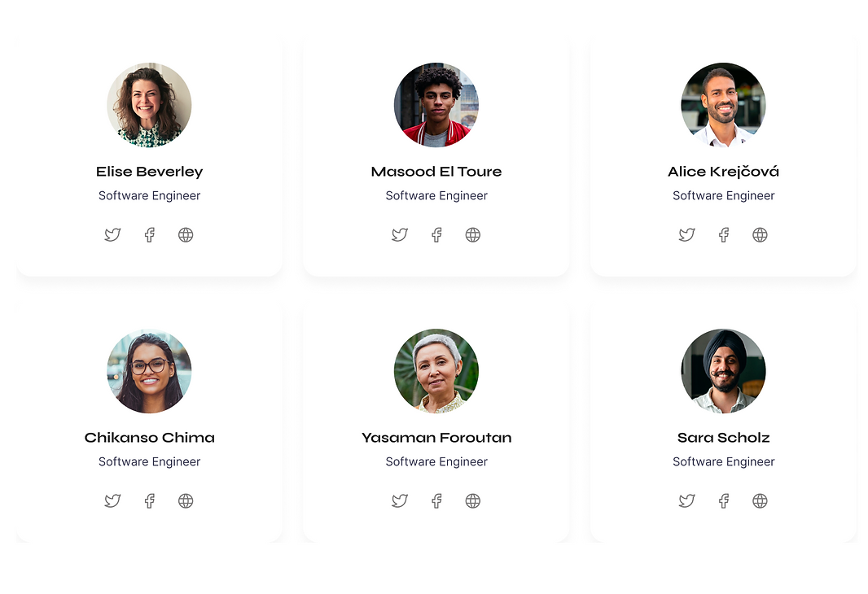Click Alice Krejčová's Twitter icon
Image resolution: width=868 pixels, height=594 pixels.
click(687, 235)
